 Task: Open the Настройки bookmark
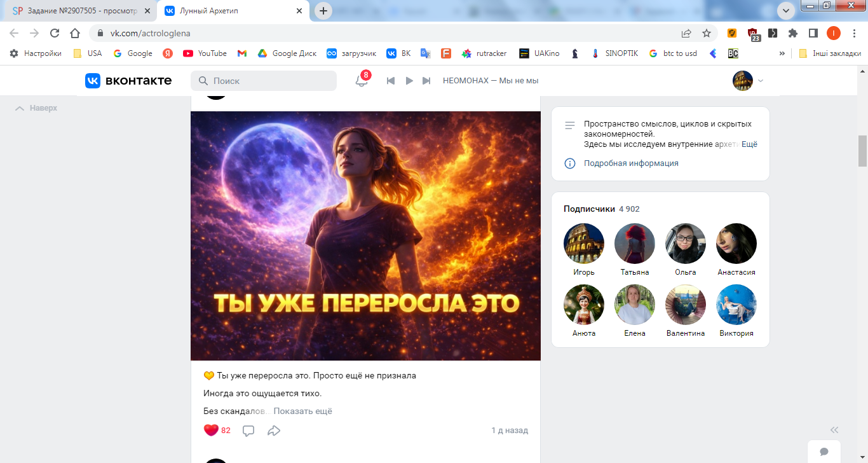click(x=36, y=53)
